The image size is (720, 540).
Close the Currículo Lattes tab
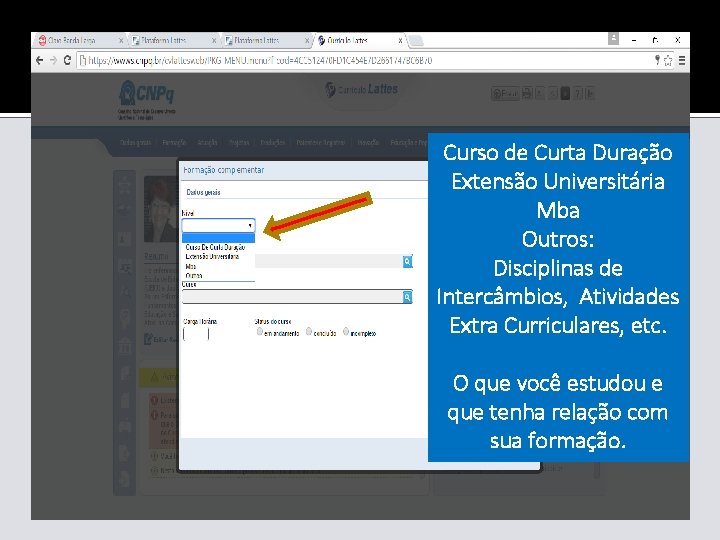pyautogui.click(x=400, y=40)
